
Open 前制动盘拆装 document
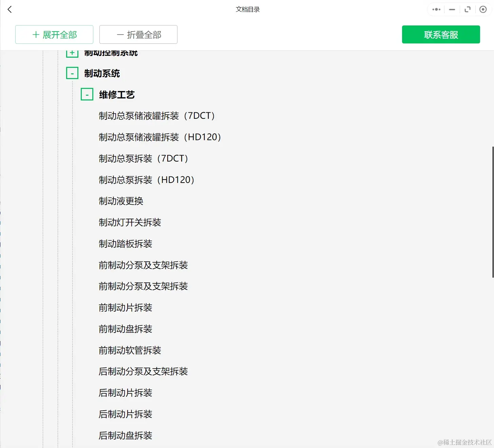tap(125, 329)
